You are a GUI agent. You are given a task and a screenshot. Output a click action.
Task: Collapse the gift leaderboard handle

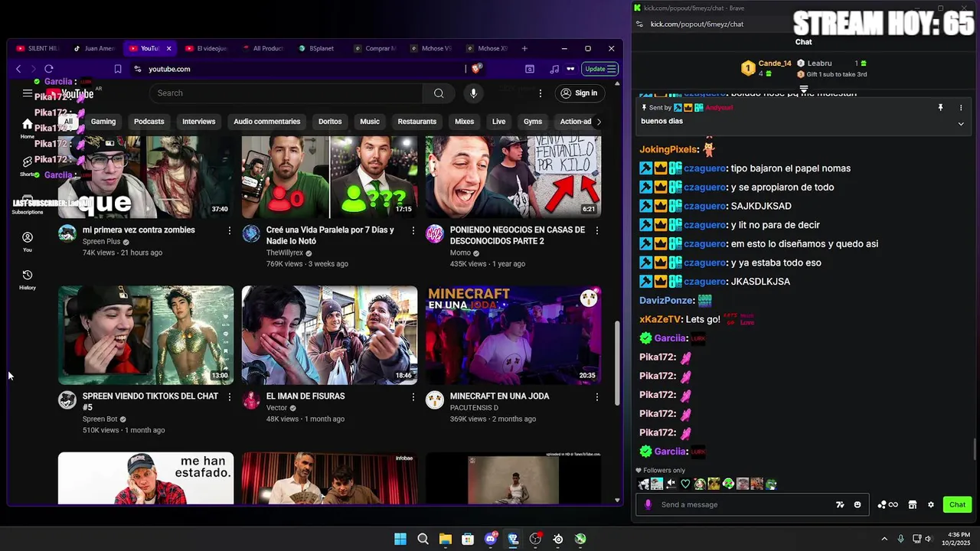804,89
